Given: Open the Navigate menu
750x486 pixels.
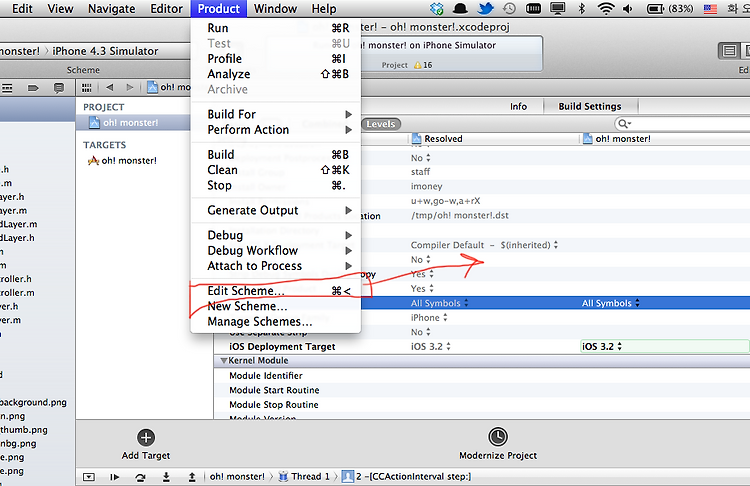Looking at the screenshot, I should pyautogui.click(x=111, y=9).
